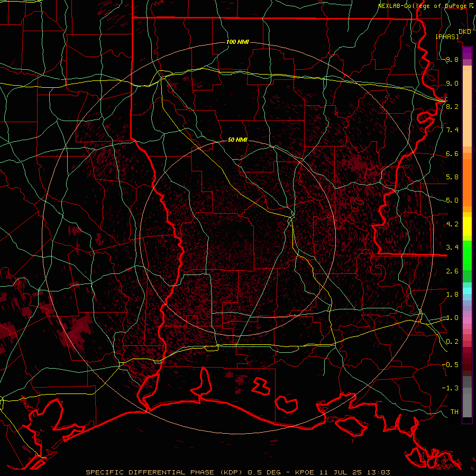This screenshot has width=476, height=476.
Task: Select the DKD legend title
Action: (465, 32)
